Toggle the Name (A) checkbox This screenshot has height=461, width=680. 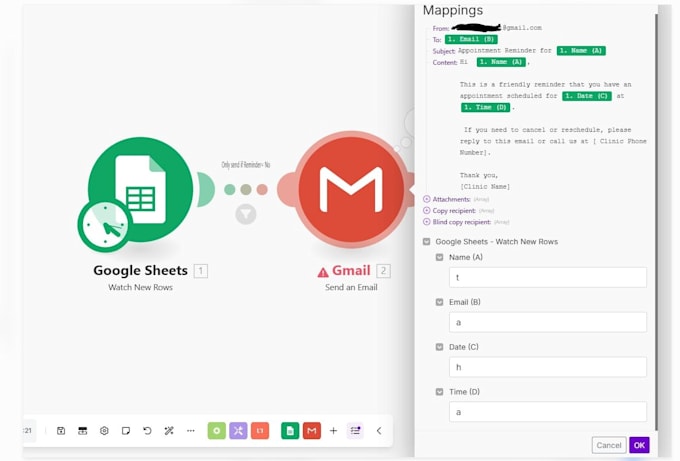(x=439, y=257)
